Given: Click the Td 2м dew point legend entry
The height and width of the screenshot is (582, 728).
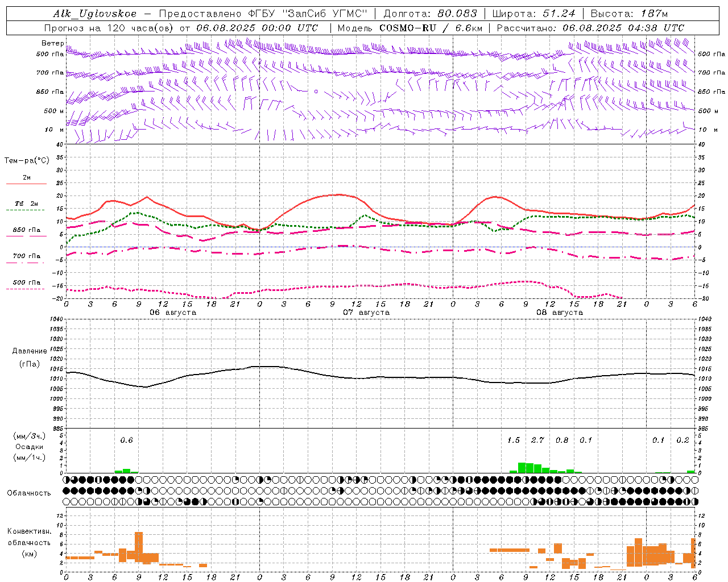Looking at the screenshot, I should tap(27, 203).
